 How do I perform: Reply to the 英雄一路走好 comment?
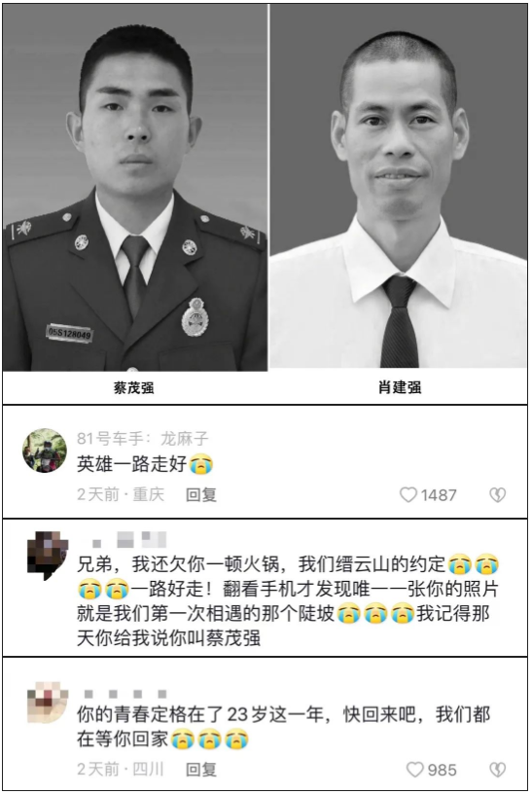point(201,494)
